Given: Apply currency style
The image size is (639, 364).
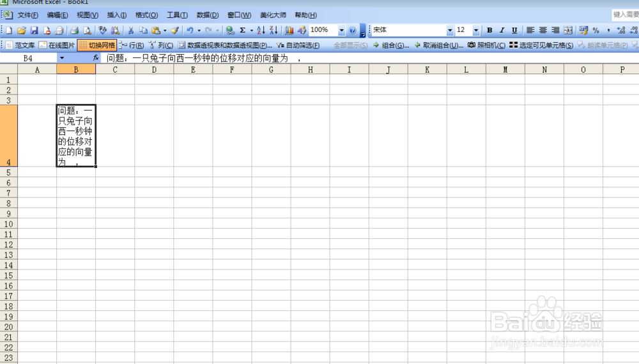Looking at the screenshot, I should pos(583,30).
